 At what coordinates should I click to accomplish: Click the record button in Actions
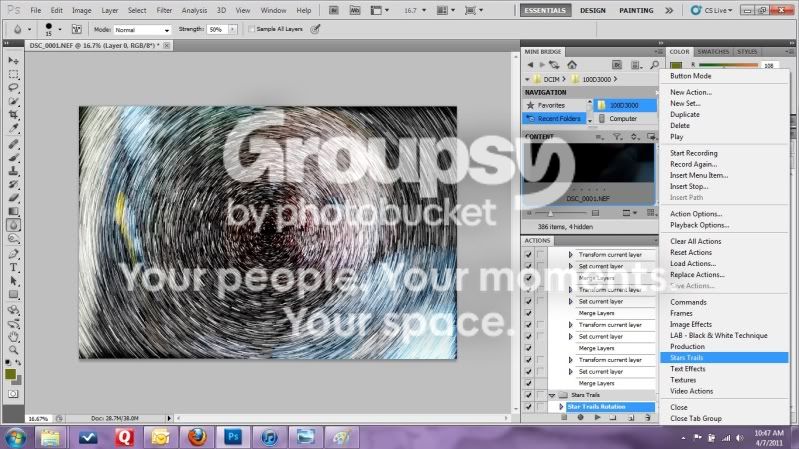click(x=580, y=417)
